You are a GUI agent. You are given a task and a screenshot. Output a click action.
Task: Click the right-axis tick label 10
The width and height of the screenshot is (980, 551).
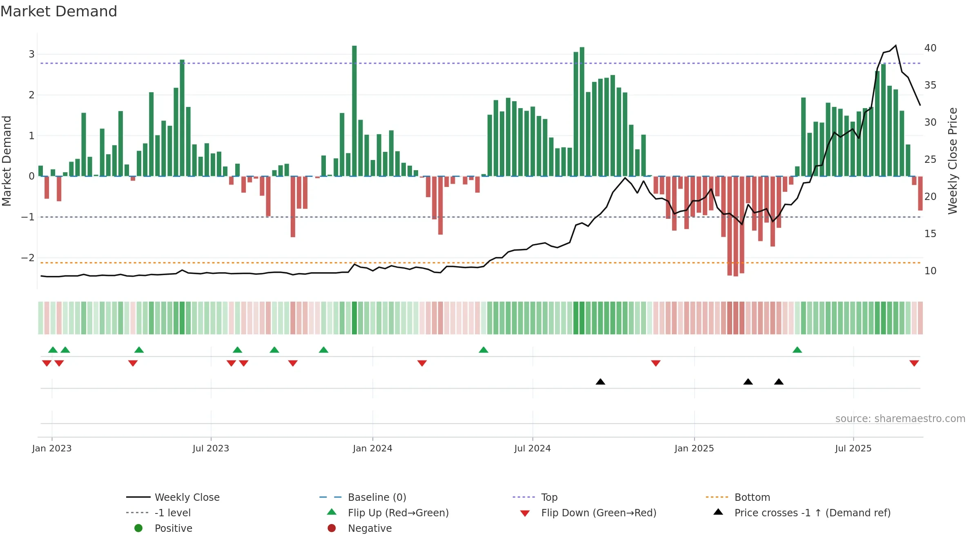(930, 271)
